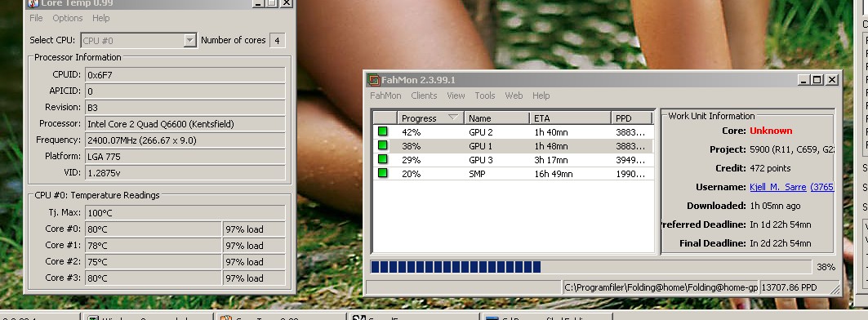Click the VID value 1.2875v
868x320 pixels.
(x=185, y=173)
